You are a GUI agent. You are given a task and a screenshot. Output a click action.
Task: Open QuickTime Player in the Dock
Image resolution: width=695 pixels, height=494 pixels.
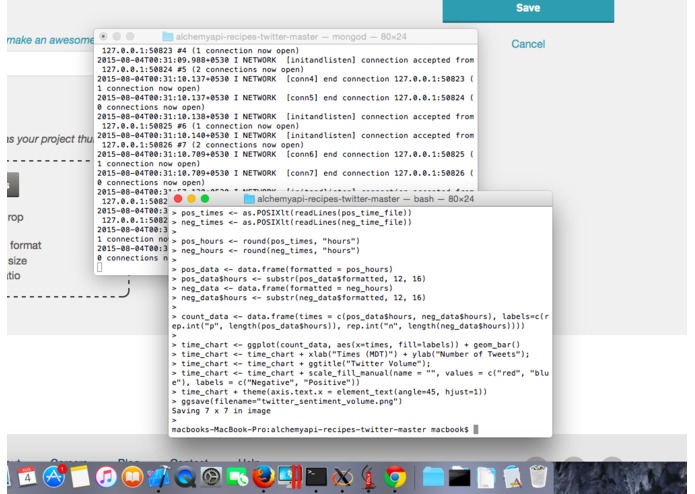coord(185,477)
